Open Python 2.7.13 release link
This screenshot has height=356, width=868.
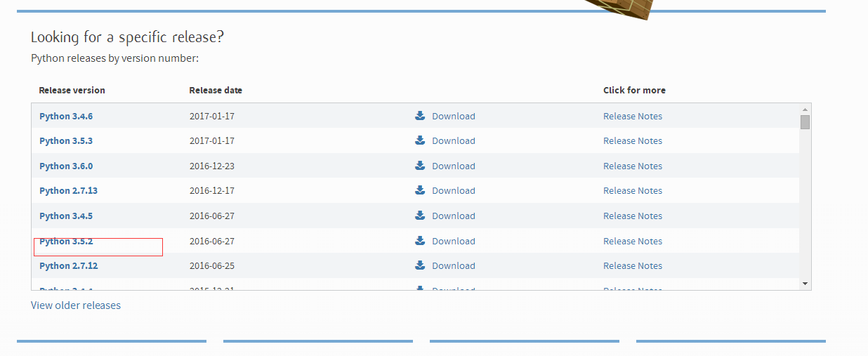(x=68, y=191)
